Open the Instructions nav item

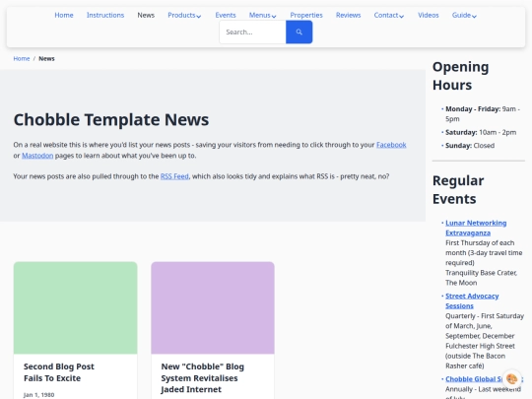coord(105,15)
